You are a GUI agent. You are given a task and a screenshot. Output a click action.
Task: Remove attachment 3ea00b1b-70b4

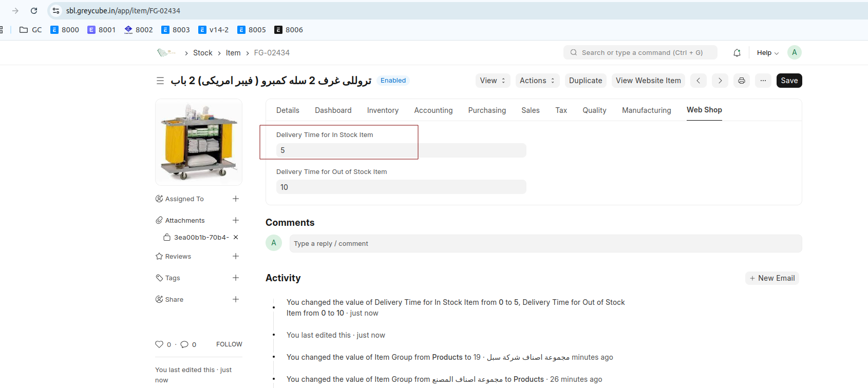click(236, 237)
